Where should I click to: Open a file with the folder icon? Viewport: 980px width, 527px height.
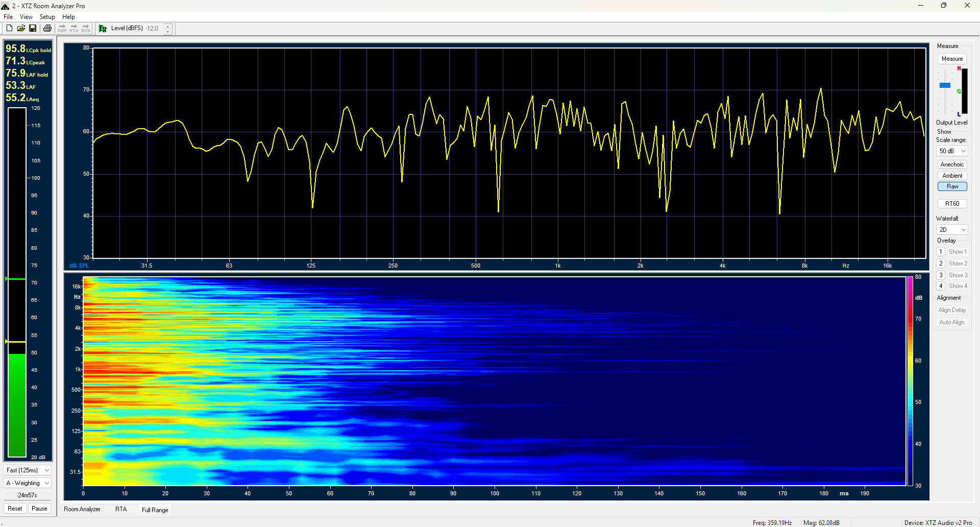tap(21, 28)
